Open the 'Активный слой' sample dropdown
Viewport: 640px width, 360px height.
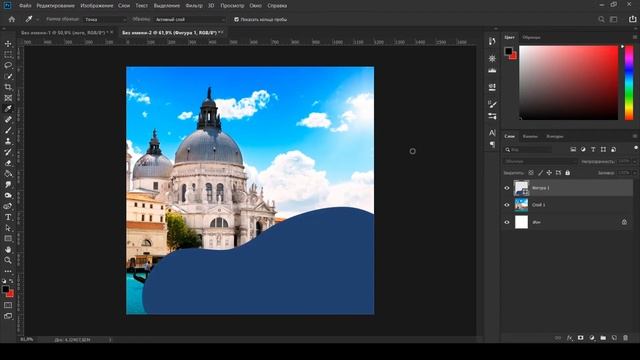coord(189,19)
